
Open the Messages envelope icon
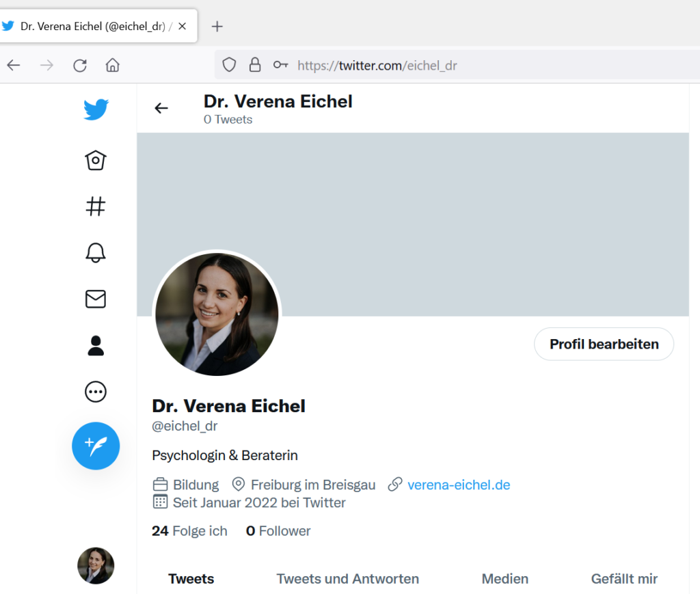click(x=96, y=299)
